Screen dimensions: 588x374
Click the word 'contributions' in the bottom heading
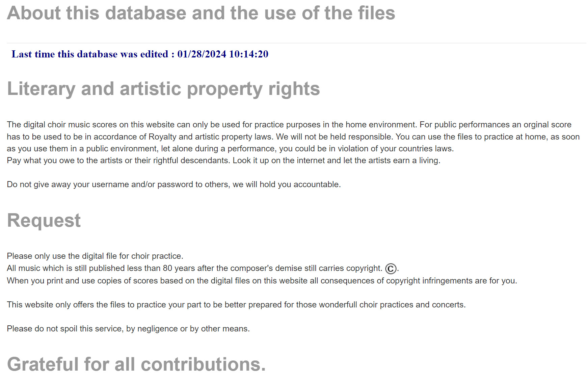tap(203, 364)
